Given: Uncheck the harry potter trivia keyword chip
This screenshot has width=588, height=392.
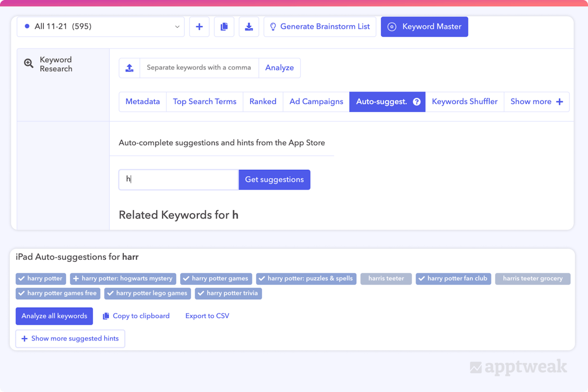Looking at the screenshot, I should point(228,293).
